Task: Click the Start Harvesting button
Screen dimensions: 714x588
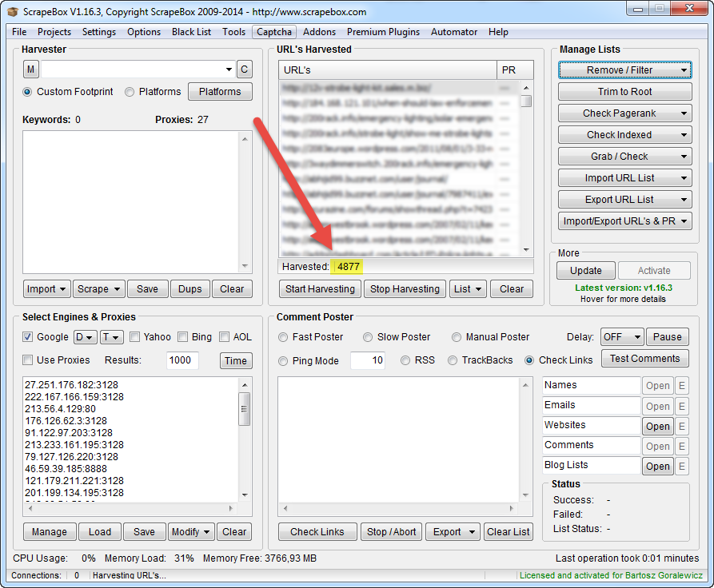Action: 320,289
